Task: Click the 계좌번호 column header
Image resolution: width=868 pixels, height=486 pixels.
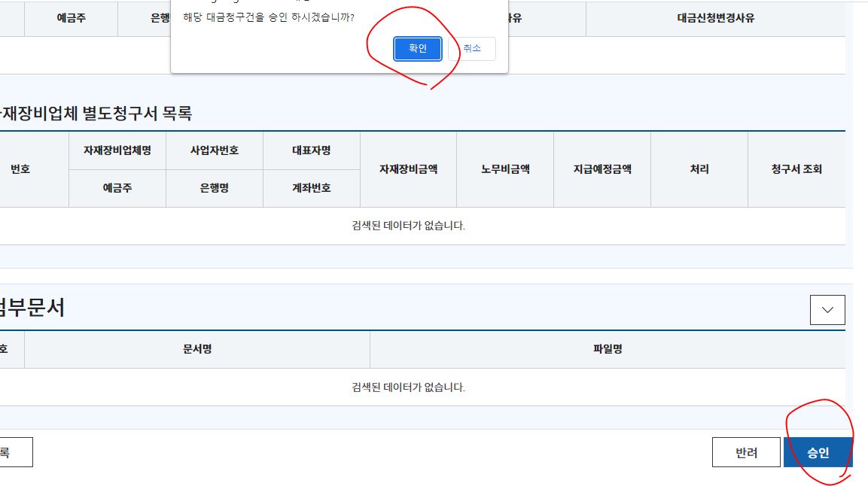Action: point(311,188)
